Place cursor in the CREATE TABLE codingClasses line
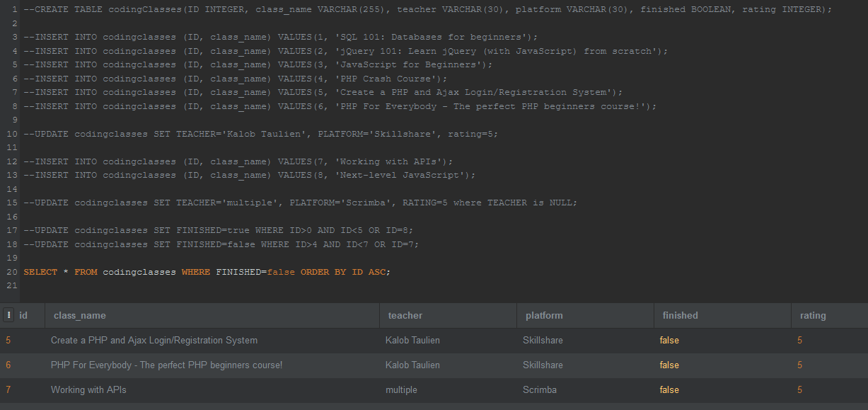868x410 pixels. coord(428,10)
